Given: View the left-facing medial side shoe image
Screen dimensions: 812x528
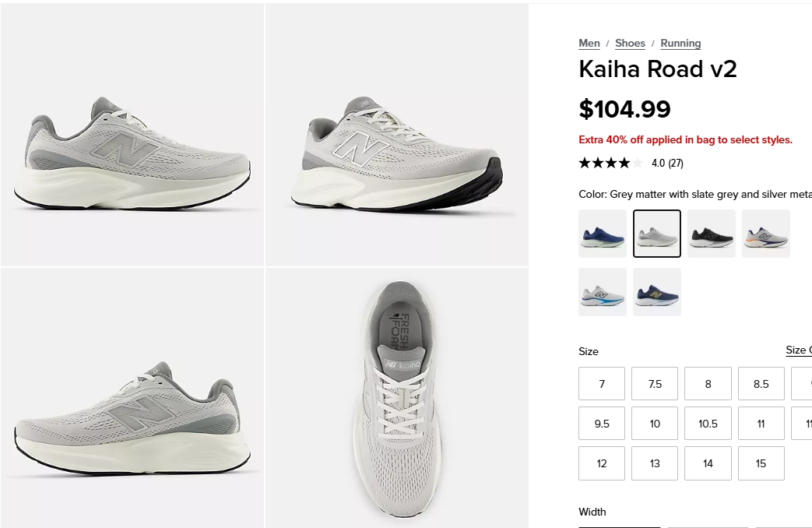Looking at the screenshot, I should tap(132, 398).
